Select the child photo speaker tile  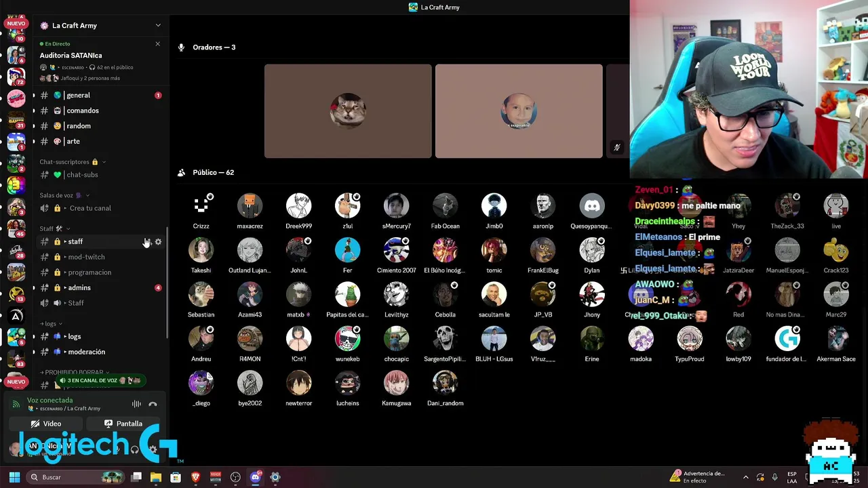pos(519,111)
